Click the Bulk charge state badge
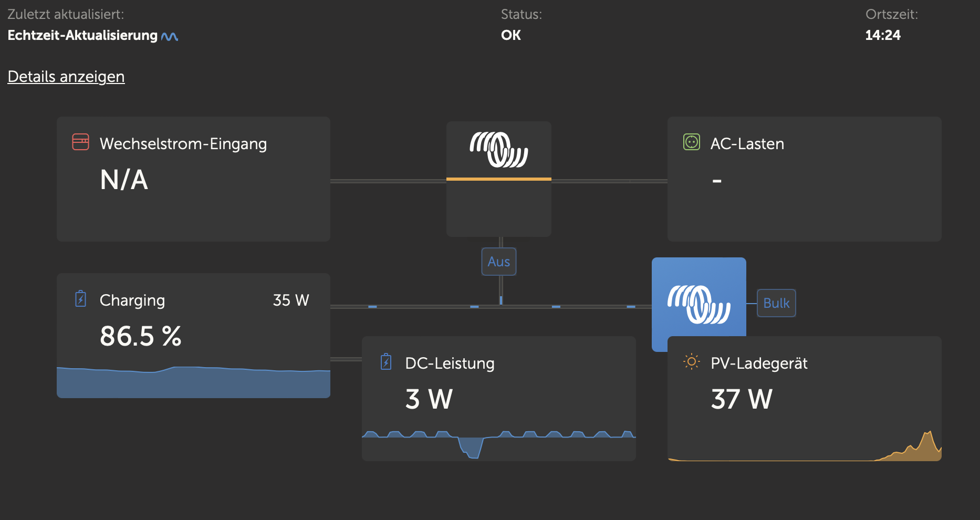 776,303
